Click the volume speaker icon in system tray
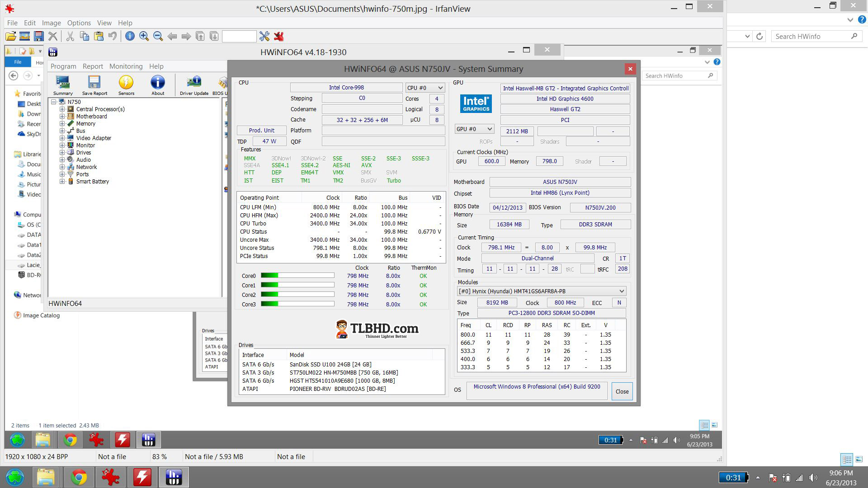This screenshot has width=868, height=488. 813,478
